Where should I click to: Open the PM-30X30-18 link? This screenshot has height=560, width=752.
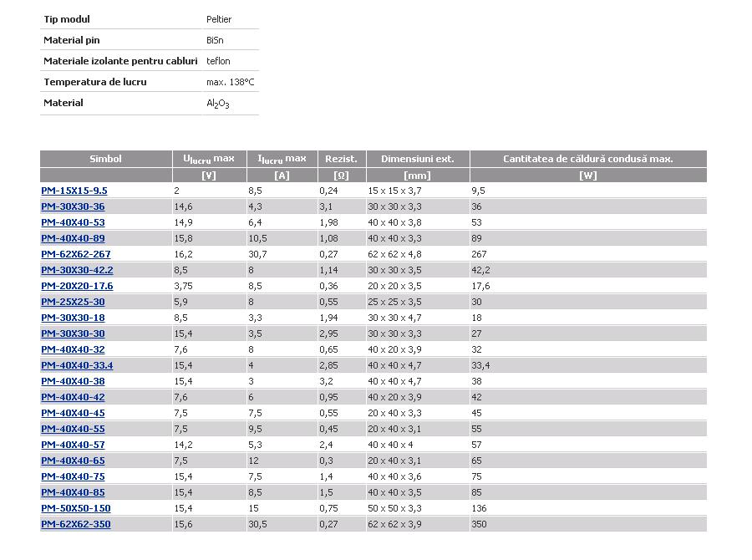point(73,317)
